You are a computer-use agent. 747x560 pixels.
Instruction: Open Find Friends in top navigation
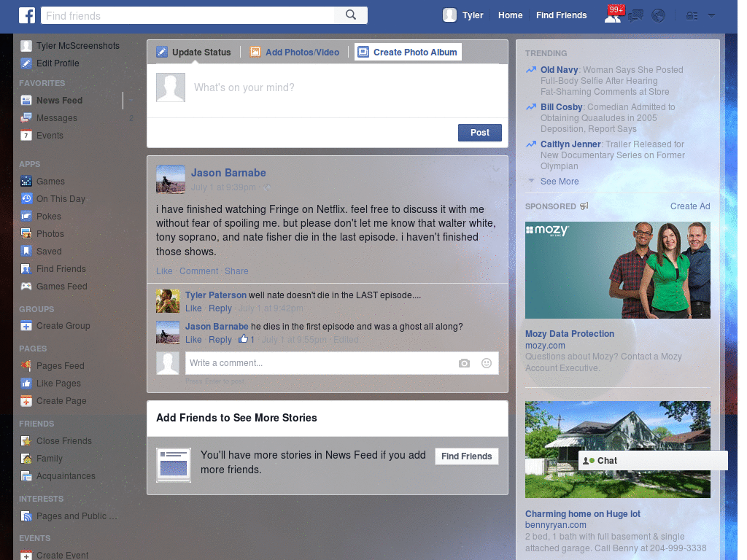tap(561, 15)
